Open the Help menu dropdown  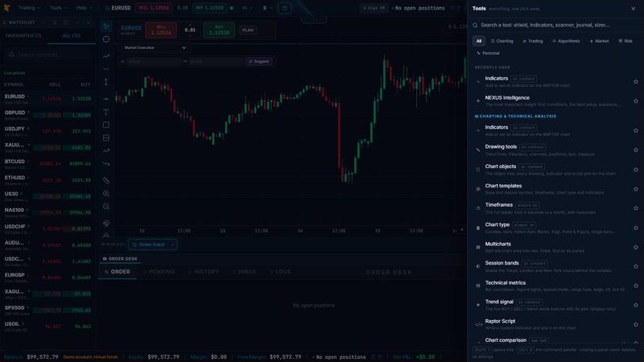pyautogui.click(x=85, y=8)
